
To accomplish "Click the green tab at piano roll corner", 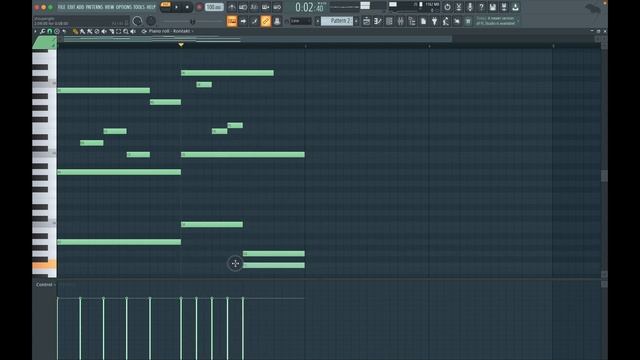I will [x=44, y=43].
